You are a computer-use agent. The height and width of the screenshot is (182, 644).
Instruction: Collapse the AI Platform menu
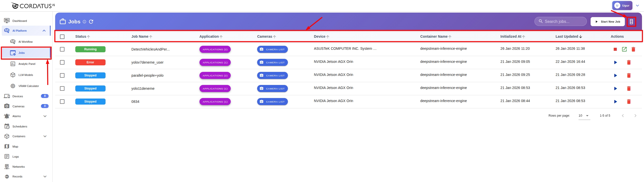coord(44,31)
